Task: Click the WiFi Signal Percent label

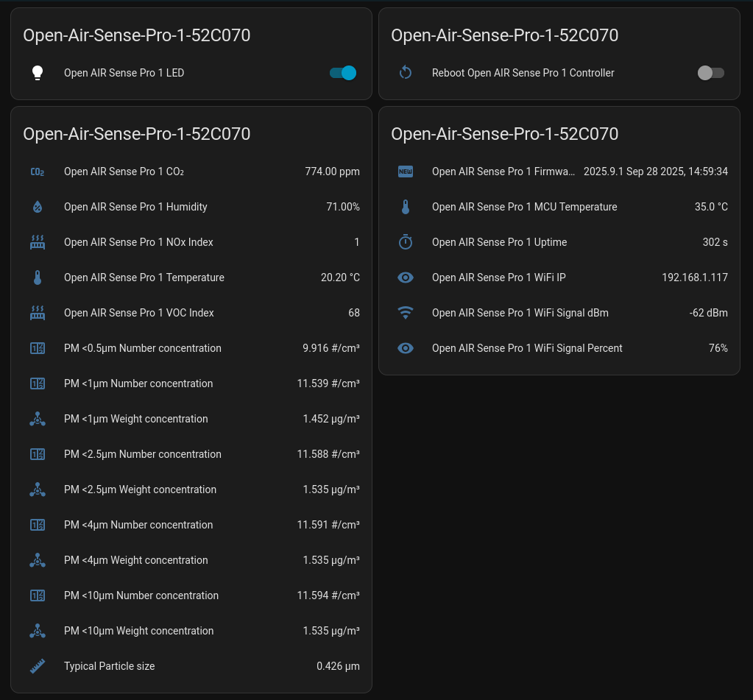Action: (527, 348)
